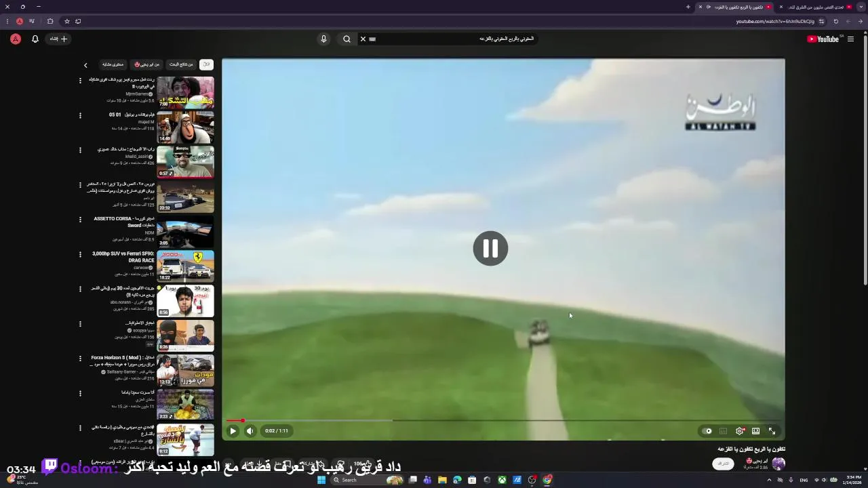Switch to theater mode in the player

tap(755, 431)
